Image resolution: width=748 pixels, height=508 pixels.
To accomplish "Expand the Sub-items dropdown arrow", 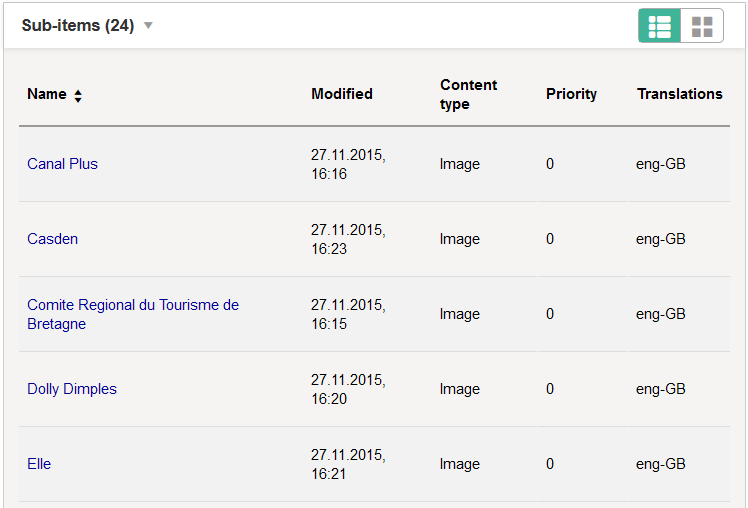I will [x=148, y=26].
